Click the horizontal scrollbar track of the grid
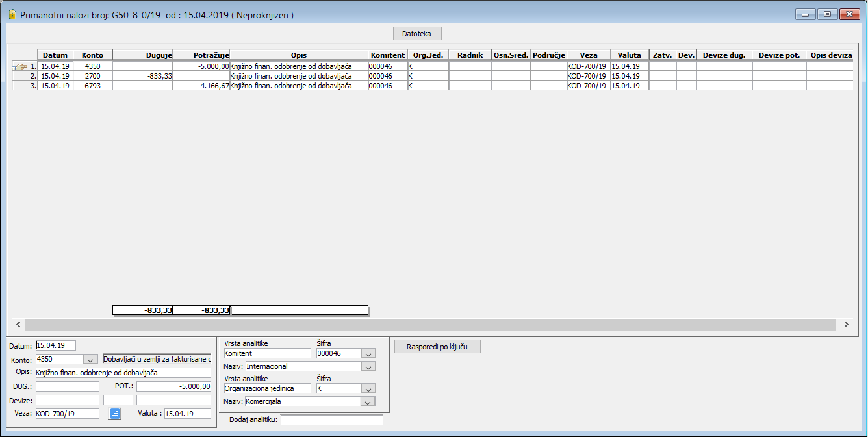This screenshot has width=868, height=437. tap(429, 324)
